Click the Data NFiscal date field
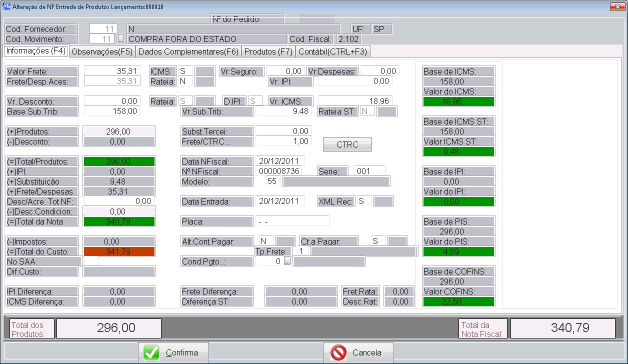This screenshot has height=364, width=628. click(280, 161)
